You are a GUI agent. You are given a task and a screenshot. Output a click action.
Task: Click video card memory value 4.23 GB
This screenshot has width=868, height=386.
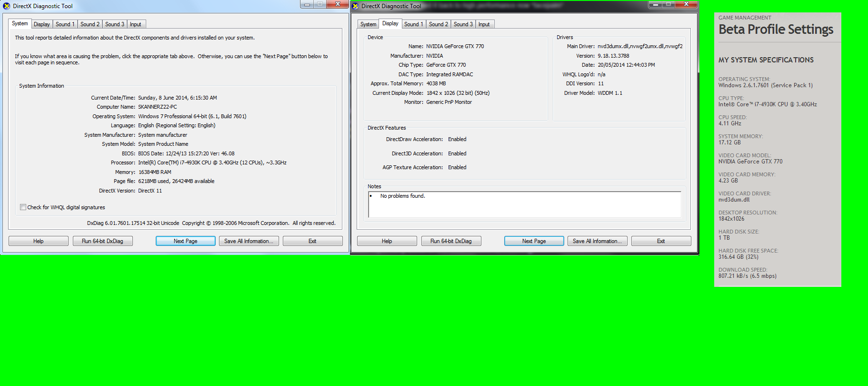tap(728, 181)
